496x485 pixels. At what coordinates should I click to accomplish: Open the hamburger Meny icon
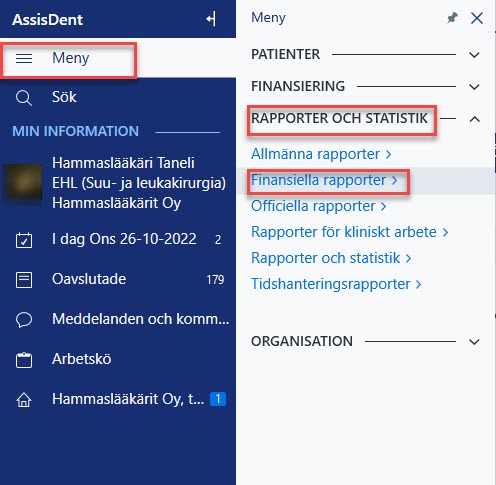[24, 59]
